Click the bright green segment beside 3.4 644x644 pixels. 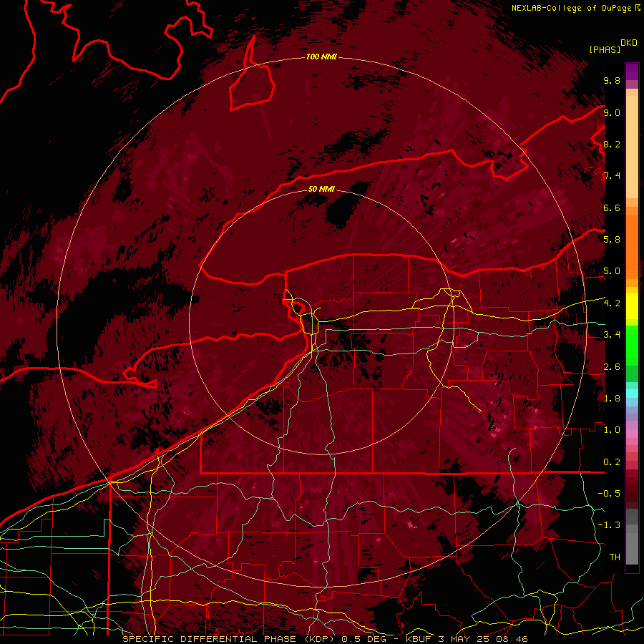tap(632, 346)
